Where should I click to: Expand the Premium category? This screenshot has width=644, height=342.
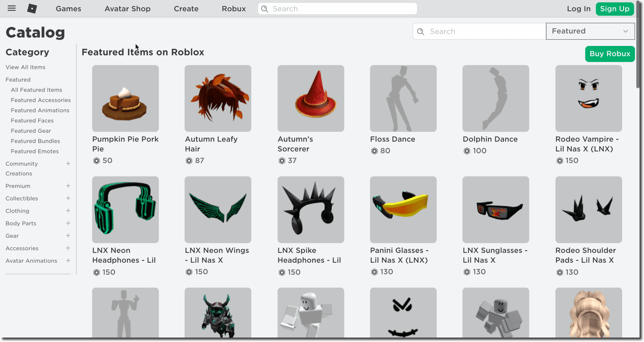[68, 186]
